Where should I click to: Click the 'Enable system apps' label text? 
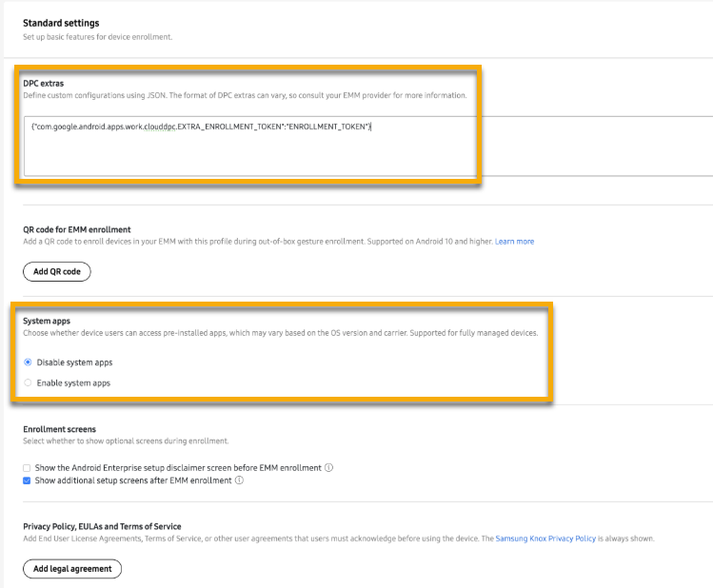pyautogui.click(x=73, y=382)
